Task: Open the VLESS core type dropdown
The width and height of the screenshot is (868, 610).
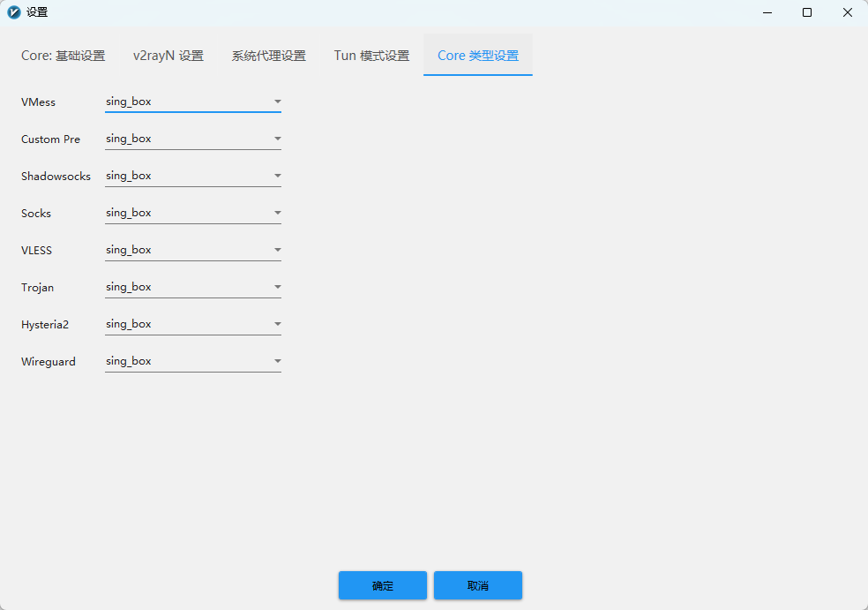Action: coord(193,251)
